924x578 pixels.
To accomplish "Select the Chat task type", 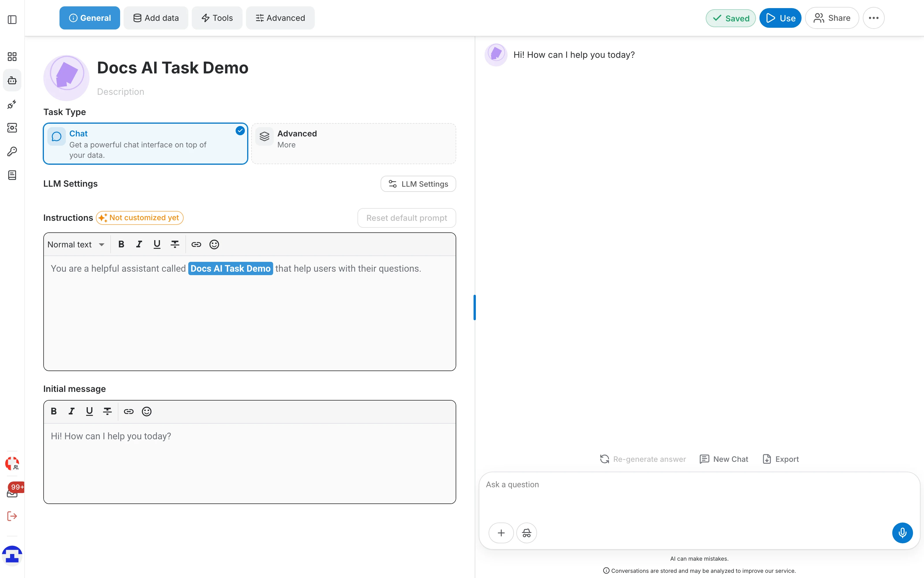I will 146,144.
